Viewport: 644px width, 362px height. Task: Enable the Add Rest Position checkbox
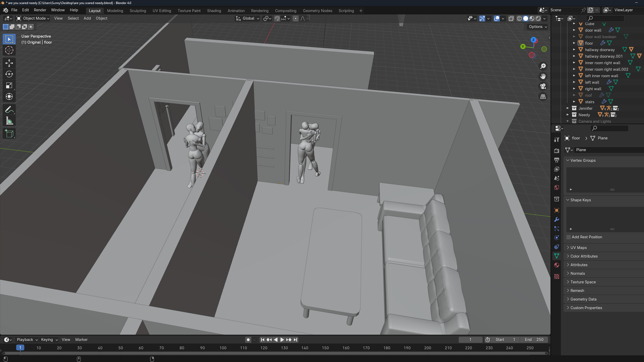click(569, 237)
